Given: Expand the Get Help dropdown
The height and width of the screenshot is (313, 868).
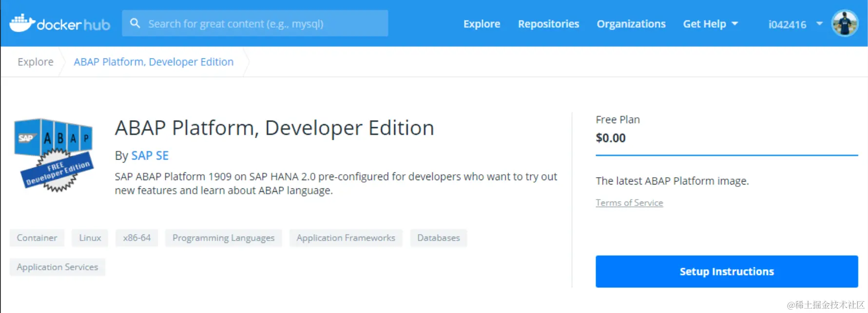Looking at the screenshot, I should coord(711,24).
